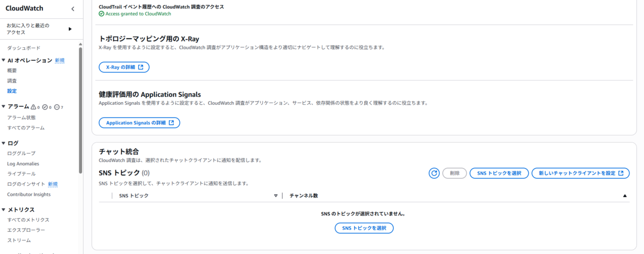Viewport: 644px width, 254px height.
Task: Open アラーム状態 in sidebar
Action: click(21, 118)
